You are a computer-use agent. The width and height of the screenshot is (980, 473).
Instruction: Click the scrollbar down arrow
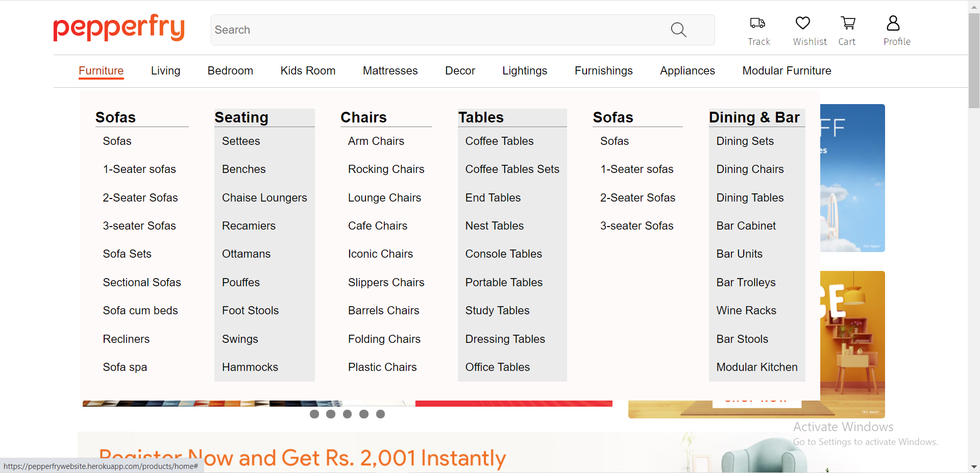pos(974,467)
